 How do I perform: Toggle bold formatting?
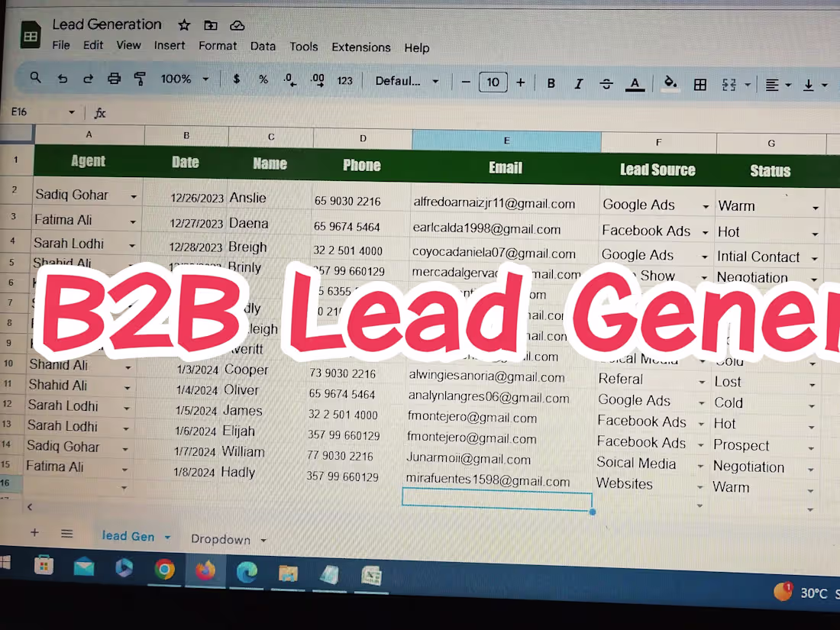click(x=551, y=82)
